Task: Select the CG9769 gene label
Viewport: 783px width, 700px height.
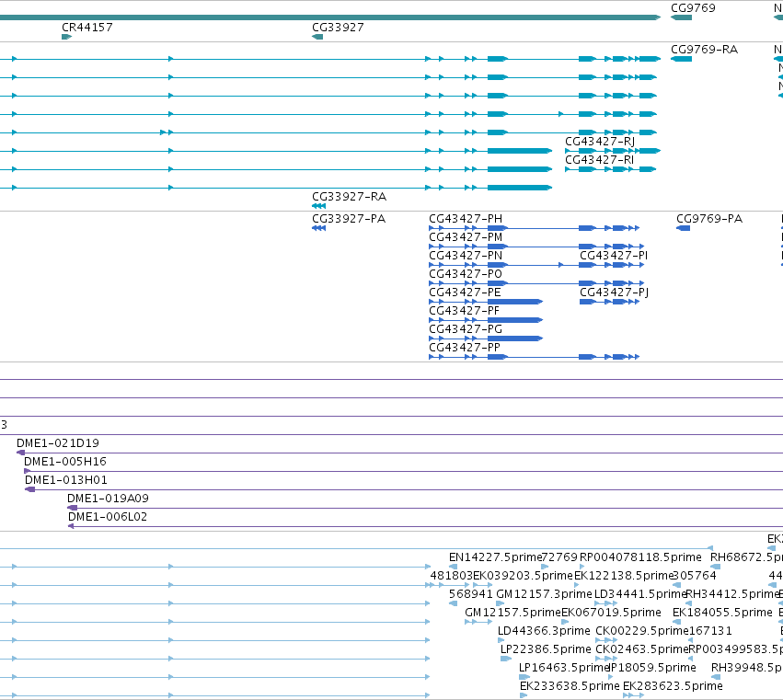Action: point(693,8)
